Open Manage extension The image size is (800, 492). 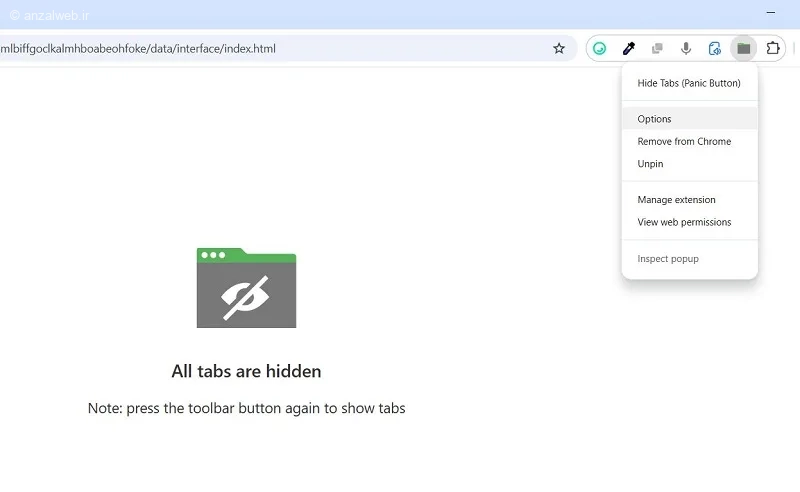pyautogui.click(x=689, y=200)
